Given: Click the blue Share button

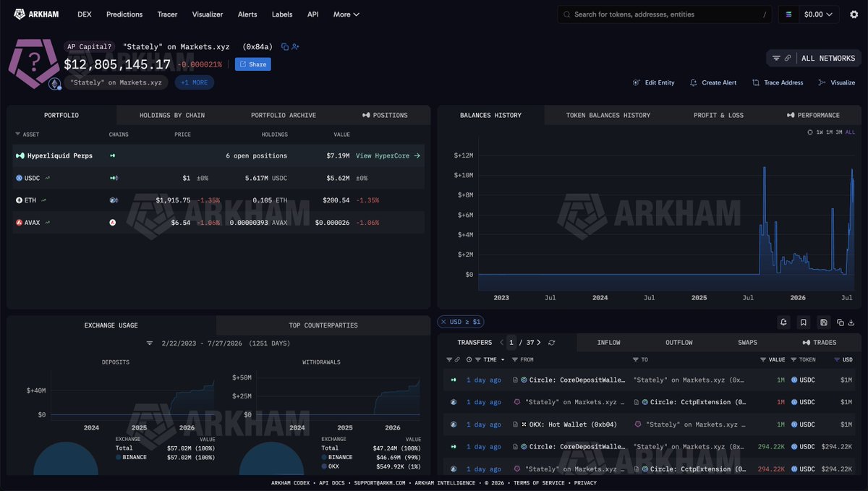Looking at the screenshot, I should [253, 64].
